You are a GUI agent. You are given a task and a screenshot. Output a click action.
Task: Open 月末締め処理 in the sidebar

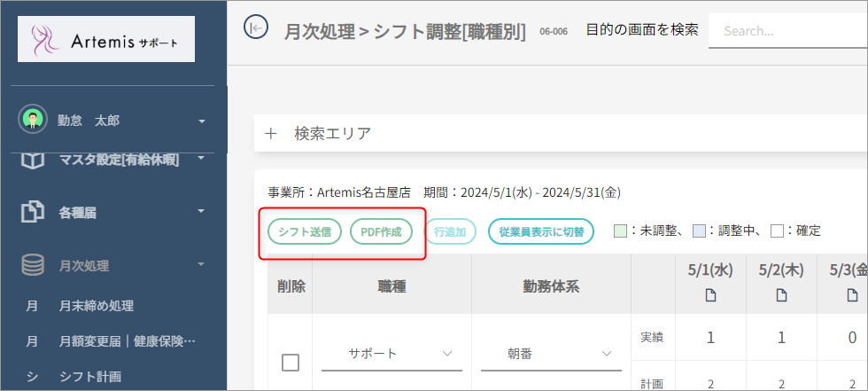(96, 306)
